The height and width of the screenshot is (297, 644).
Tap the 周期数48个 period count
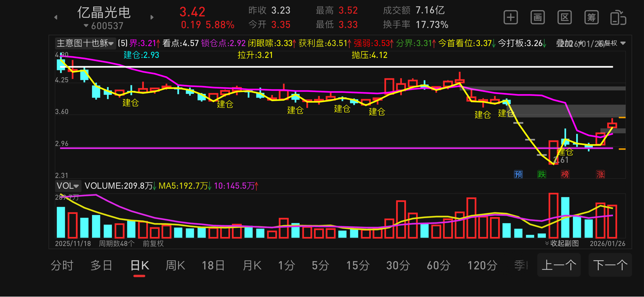click(x=116, y=243)
